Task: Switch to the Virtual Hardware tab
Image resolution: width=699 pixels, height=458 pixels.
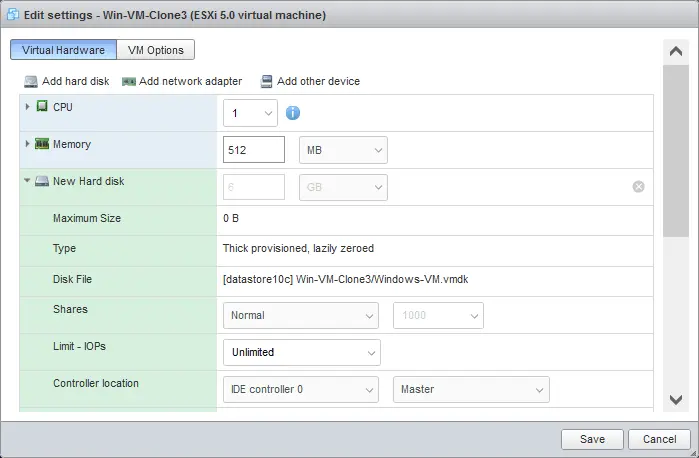Action: tap(63, 50)
